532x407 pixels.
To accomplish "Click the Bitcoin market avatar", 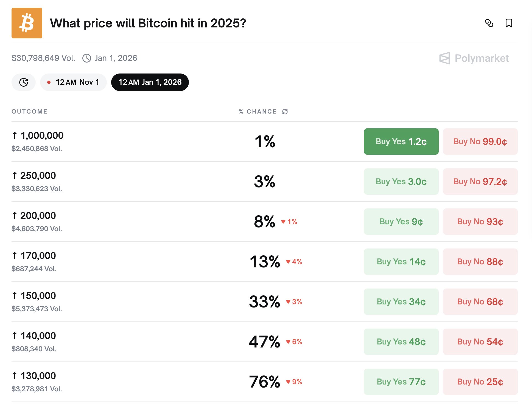I will coord(27,23).
